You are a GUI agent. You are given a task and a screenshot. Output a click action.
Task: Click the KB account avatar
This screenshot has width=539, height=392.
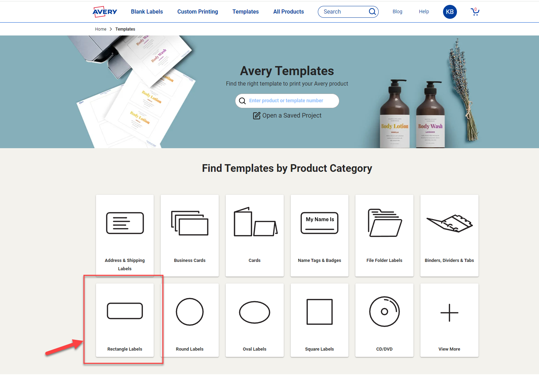tap(450, 12)
